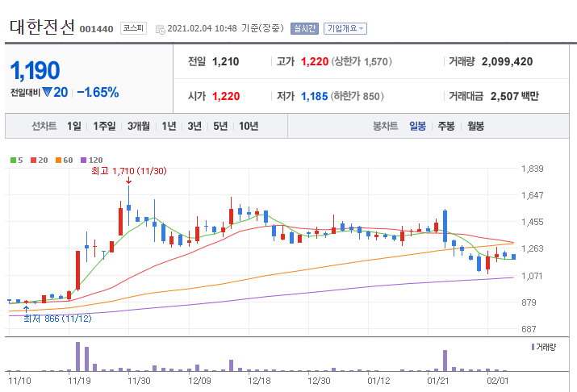Click the 최고 1,710 (11/30) annotation
The width and height of the screenshot is (577, 392).
click(x=129, y=171)
